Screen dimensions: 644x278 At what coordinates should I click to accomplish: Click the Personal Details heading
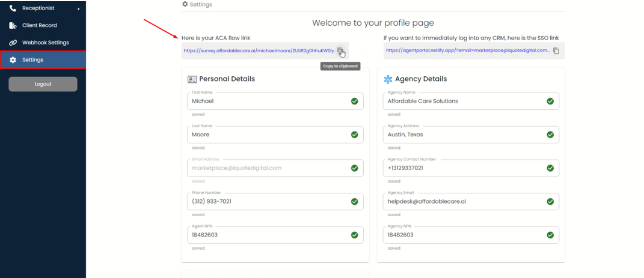point(227,79)
